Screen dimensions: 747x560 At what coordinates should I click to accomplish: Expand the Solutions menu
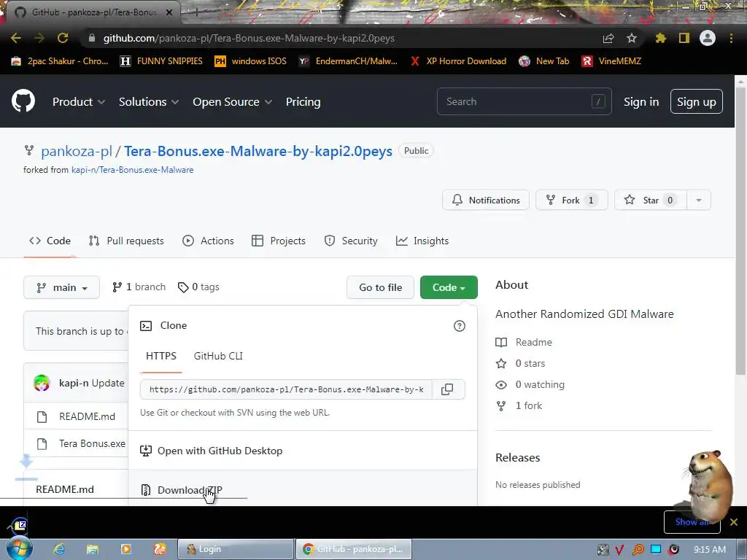149,102
